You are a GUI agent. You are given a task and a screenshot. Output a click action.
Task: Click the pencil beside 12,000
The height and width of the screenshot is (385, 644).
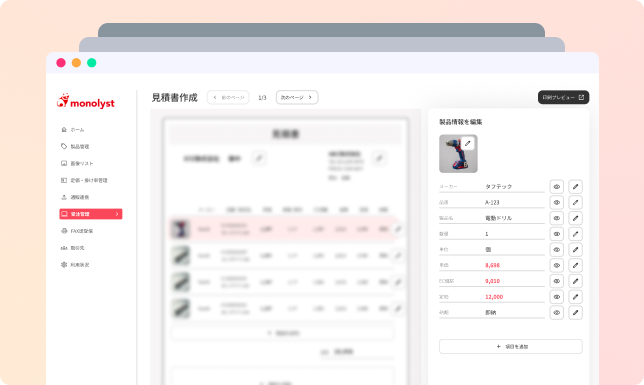(575, 297)
